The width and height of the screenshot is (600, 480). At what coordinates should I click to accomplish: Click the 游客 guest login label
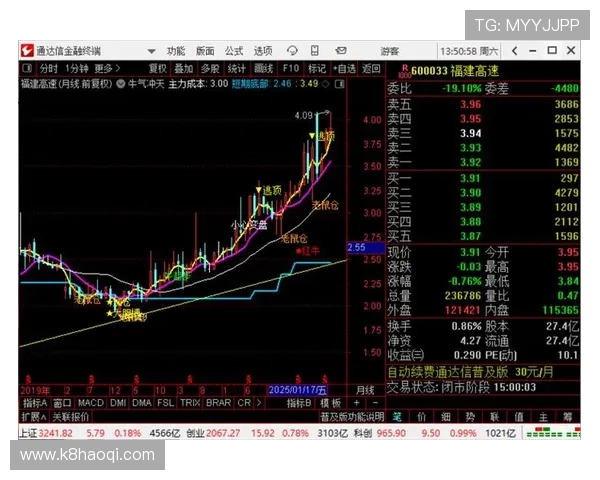pos(390,51)
